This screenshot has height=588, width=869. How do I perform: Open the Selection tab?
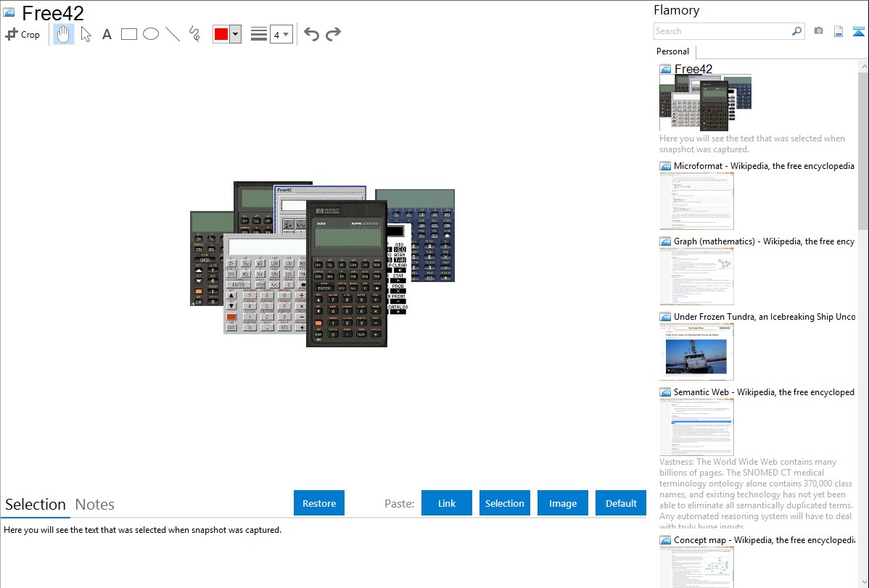pos(36,505)
